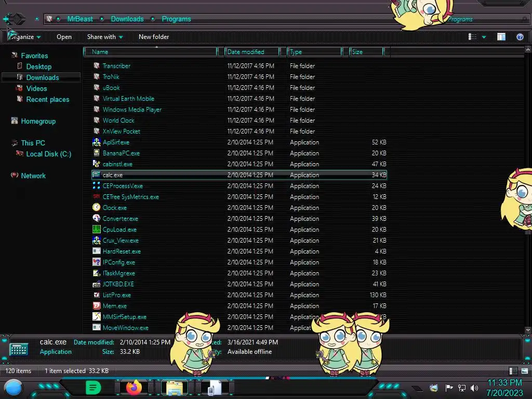Select the MMSirfSetup.exe icon
Viewport: 532px width, 399px height.
click(96, 316)
